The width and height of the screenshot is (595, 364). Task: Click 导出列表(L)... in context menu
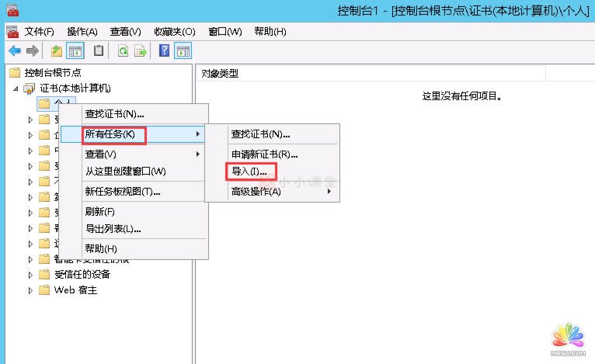(113, 229)
